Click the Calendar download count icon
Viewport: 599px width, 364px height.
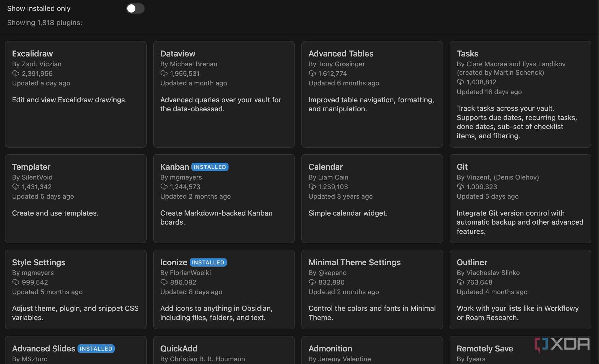(x=312, y=187)
